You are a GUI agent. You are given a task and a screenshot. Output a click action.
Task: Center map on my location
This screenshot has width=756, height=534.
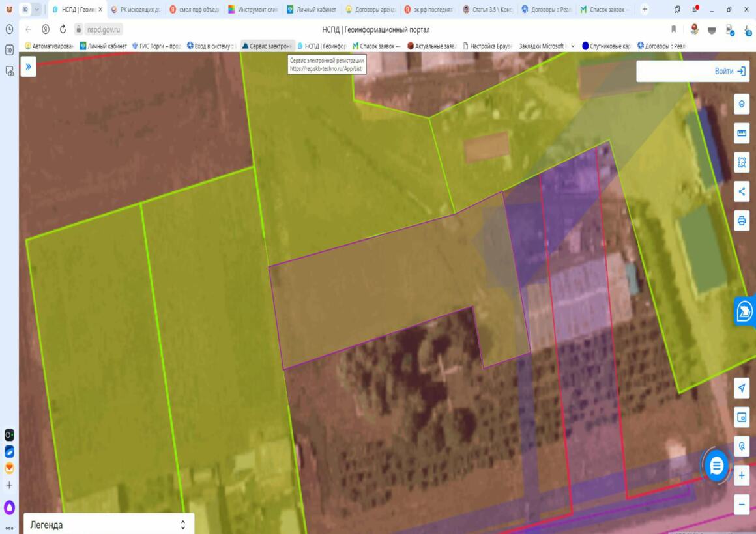point(741,389)
